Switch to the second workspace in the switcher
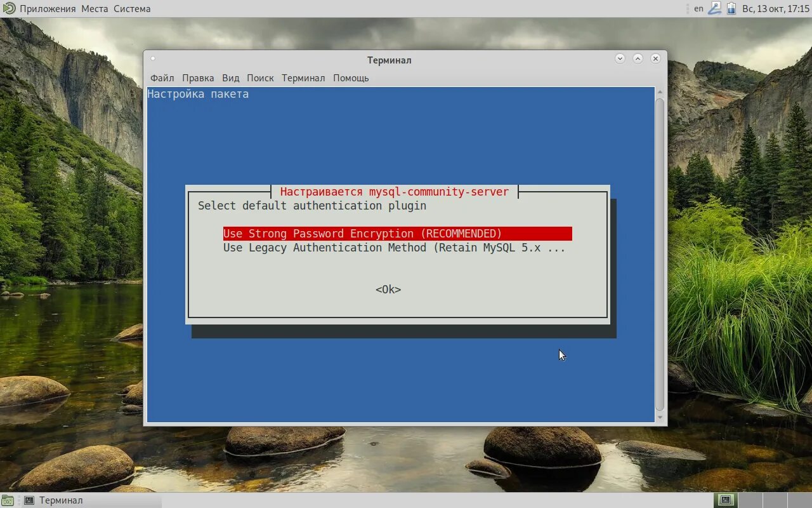The image size is (812, 508). (x=750, y=500)
